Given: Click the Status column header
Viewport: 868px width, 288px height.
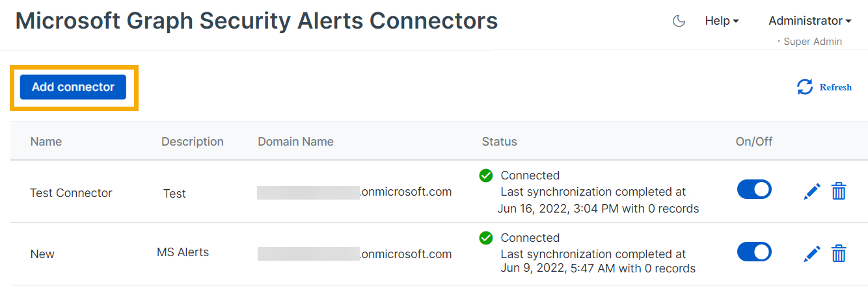Looking at the screenshot, I should coord(499,142).
